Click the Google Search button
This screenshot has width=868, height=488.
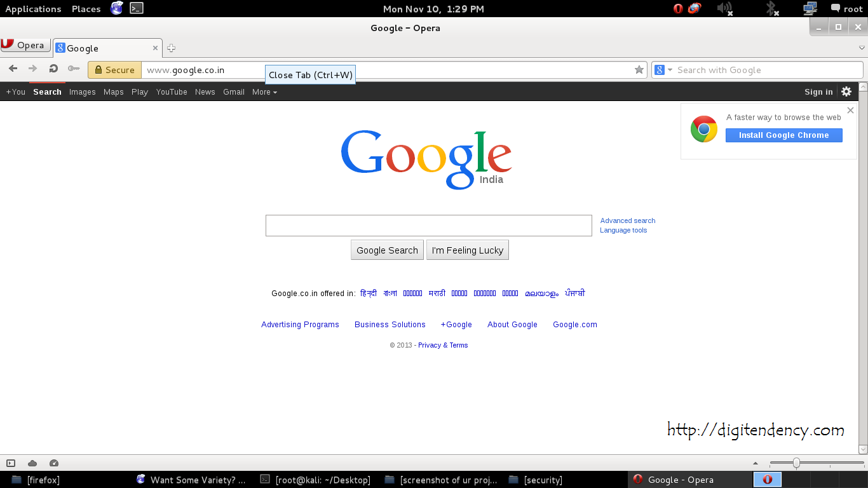point(387,250)
